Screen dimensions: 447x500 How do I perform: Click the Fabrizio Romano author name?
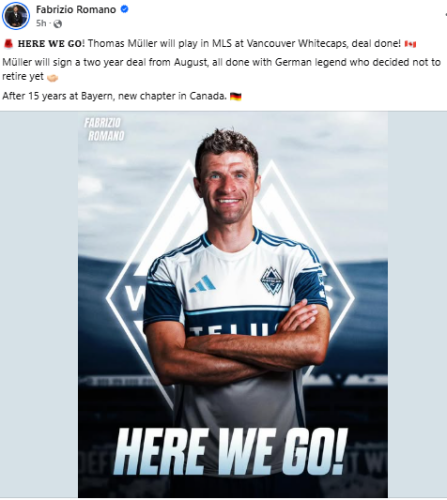tap(76, 9)
